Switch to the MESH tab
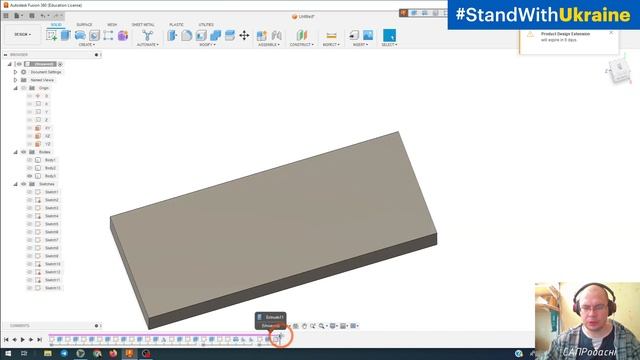 (112, 24)
